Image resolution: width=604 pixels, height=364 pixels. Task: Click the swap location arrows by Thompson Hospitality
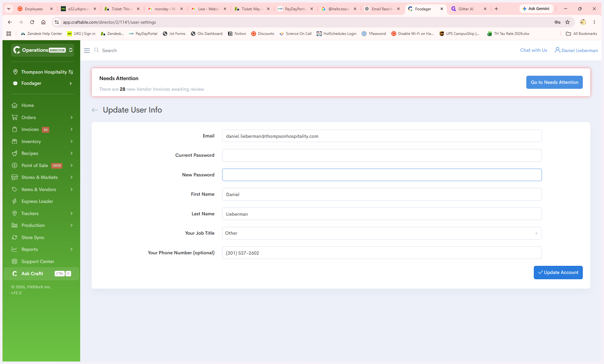71,72
